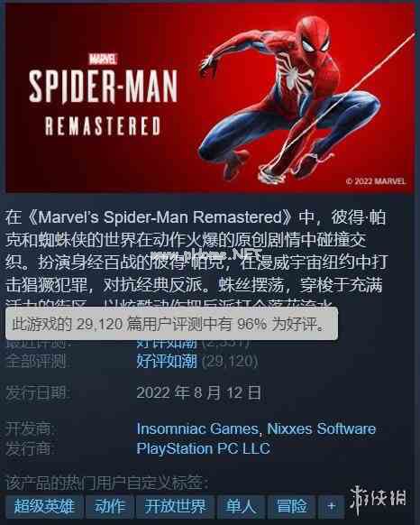
Task: Click the Marvel logo in banner
Action: tap(103, 59)
